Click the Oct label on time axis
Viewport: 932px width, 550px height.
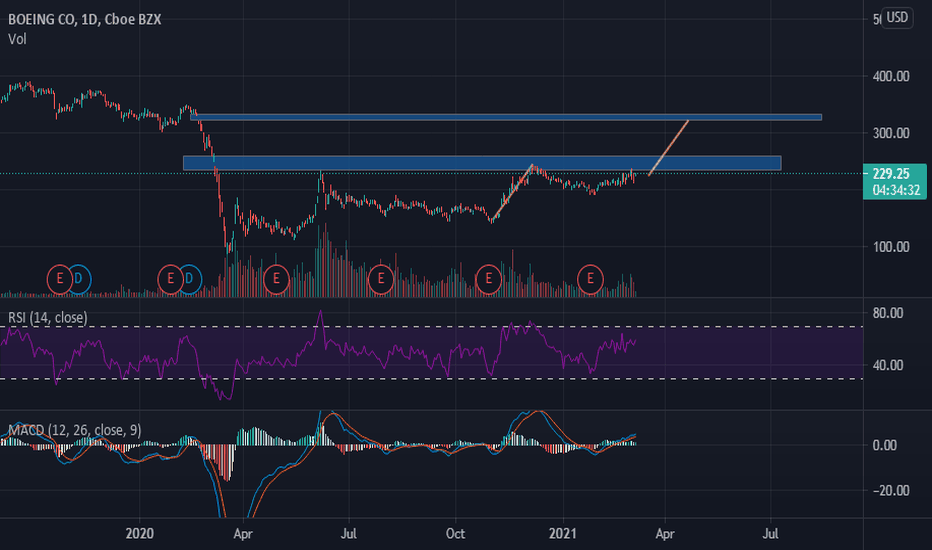coord(455,533)
